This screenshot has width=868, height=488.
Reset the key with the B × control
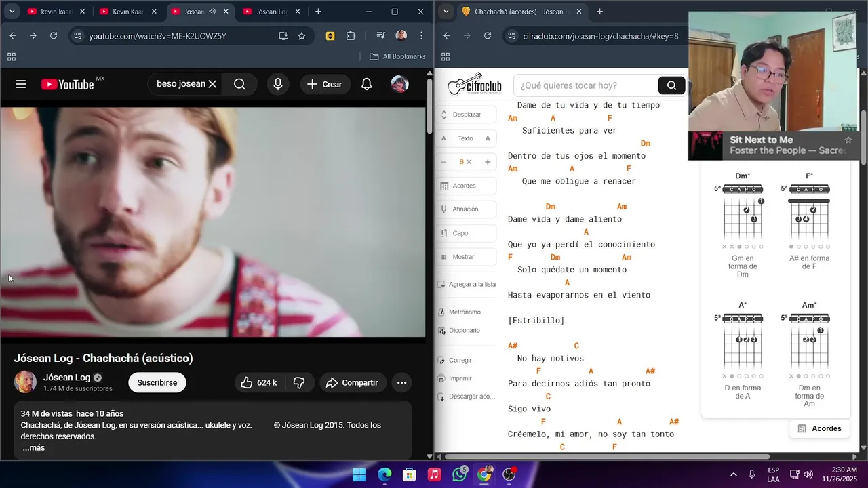pos(465,162)
